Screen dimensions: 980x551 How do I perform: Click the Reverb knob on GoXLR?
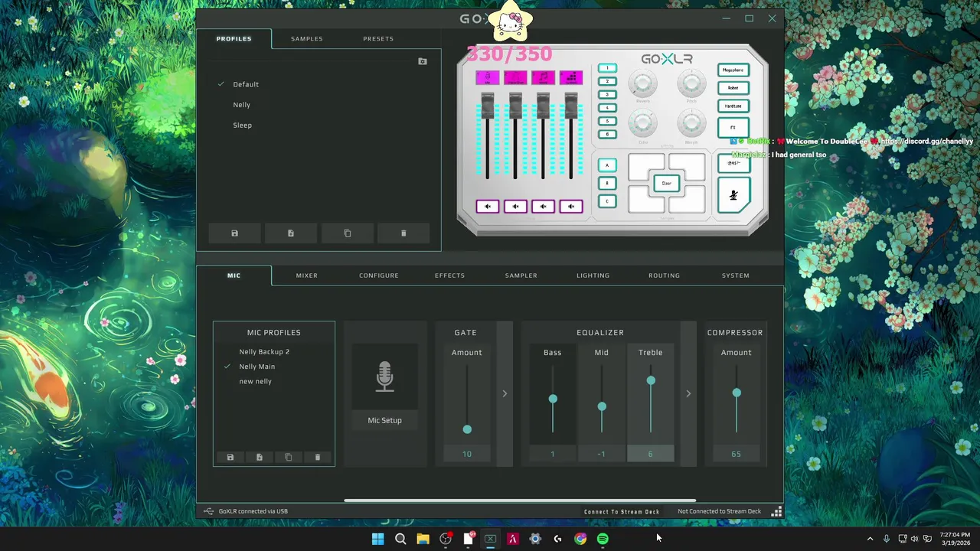click(643, 83)
